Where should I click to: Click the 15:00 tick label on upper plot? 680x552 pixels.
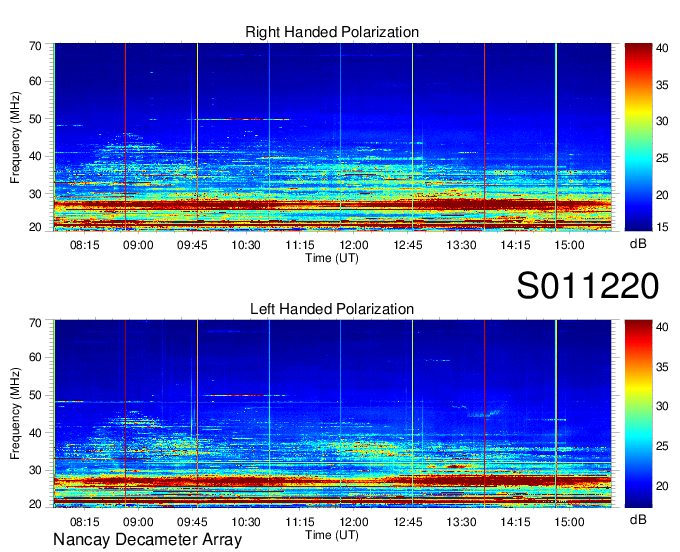[x=569, y=245]
